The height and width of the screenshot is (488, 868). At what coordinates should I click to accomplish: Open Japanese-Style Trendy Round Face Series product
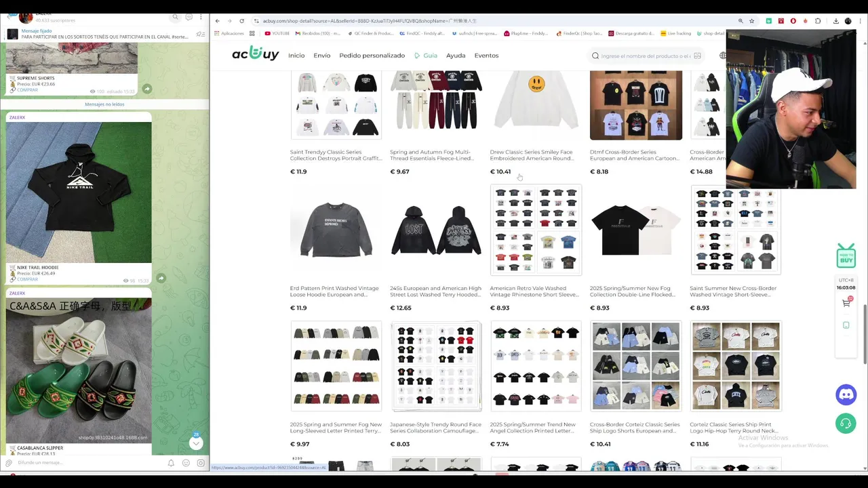point(435,366)
